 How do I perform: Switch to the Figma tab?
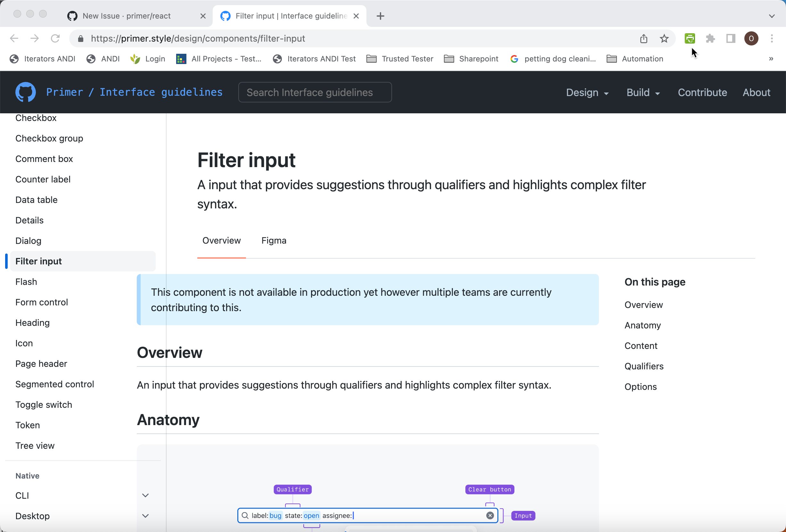[x=274, y=240]
